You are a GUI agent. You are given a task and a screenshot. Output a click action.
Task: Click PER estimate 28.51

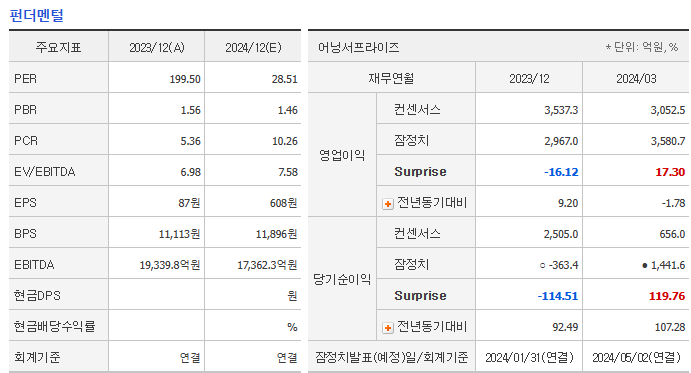(x=285, y=79)
